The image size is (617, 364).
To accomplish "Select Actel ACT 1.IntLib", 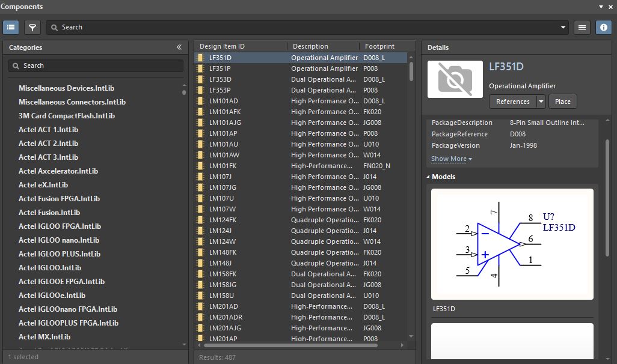I will (48, 129).
